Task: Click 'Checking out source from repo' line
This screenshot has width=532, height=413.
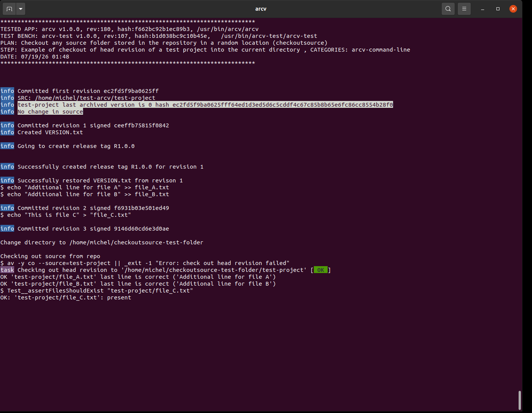Action: [x=50, y=256]
